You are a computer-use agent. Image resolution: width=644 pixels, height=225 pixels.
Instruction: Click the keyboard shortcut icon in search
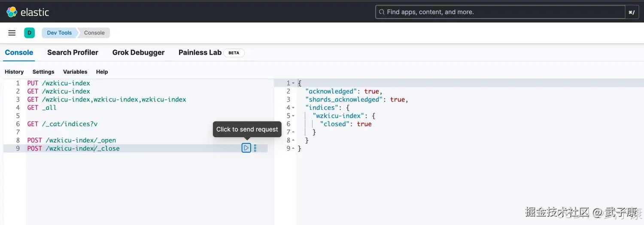(x=631, y=12)
